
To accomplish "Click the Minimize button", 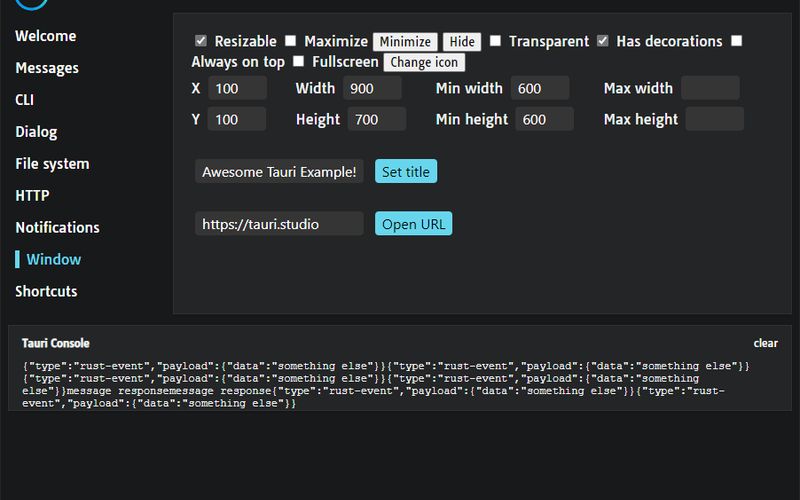I will (x=405, y=42).
